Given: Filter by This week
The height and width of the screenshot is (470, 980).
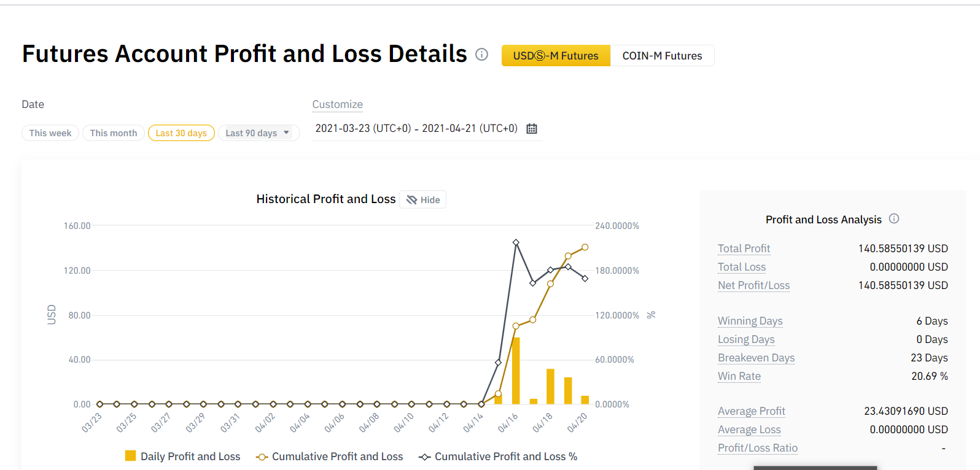Looking at the screenshot, I should (50, 133).
